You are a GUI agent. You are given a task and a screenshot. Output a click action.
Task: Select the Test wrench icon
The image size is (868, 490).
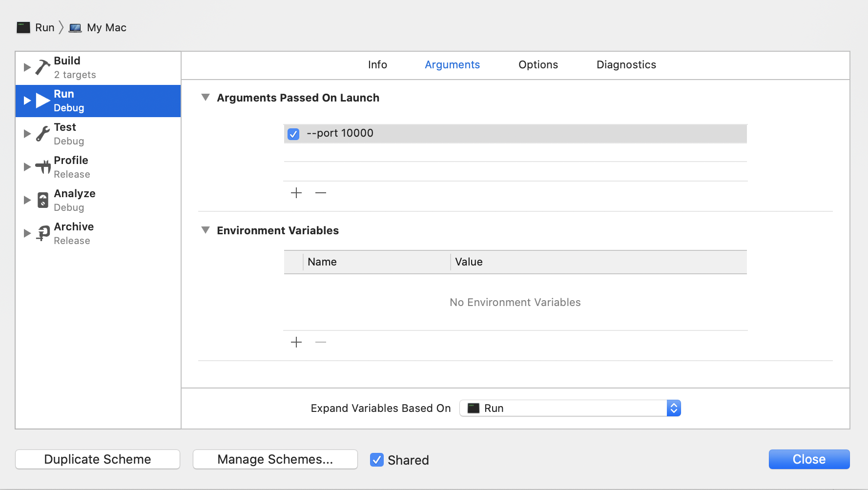click(x=43, y=134)
